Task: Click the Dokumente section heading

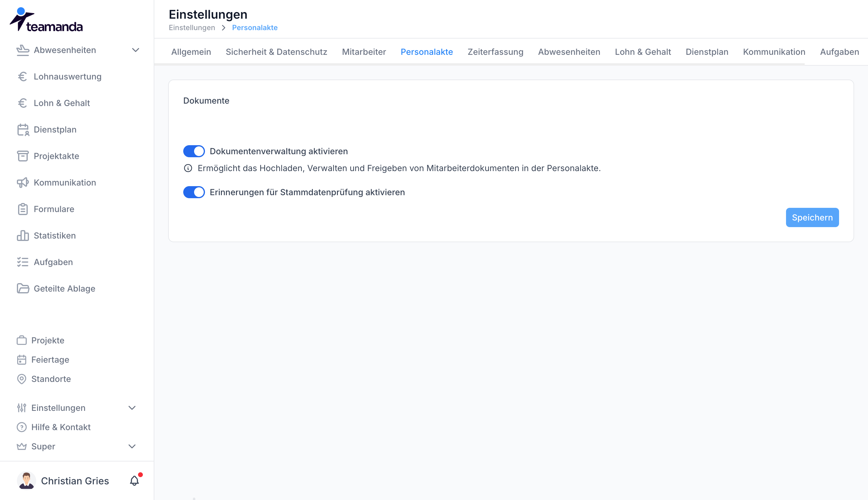Action: [x=206, y=101]
